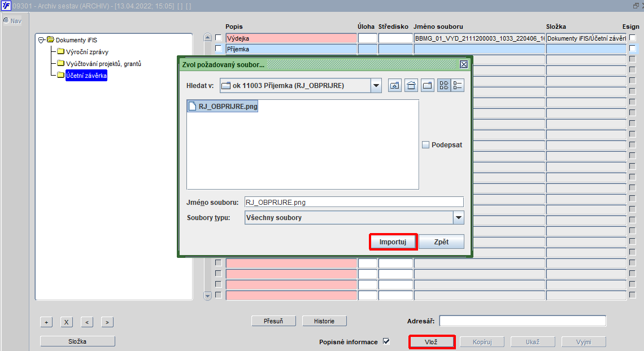This screenshot has width=644, height=351.
Task: Select the RJ_OBPRIJRE.png file icon
Action: tap(192, 106)
